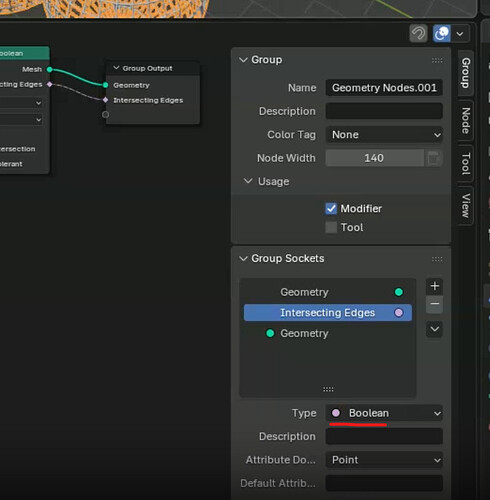Click the green Geometry input socket icon in list
The image size is (490, 500).
click(x=270, y=333)
